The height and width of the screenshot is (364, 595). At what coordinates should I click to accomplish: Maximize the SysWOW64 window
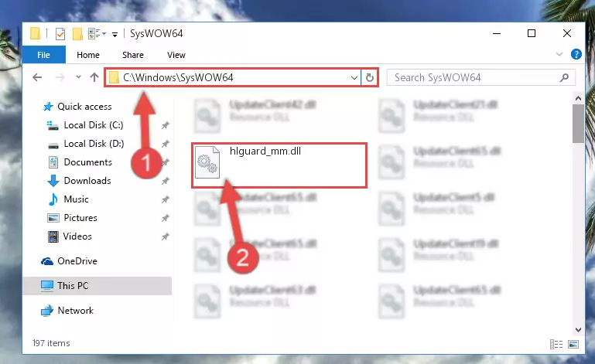point(532,33)
